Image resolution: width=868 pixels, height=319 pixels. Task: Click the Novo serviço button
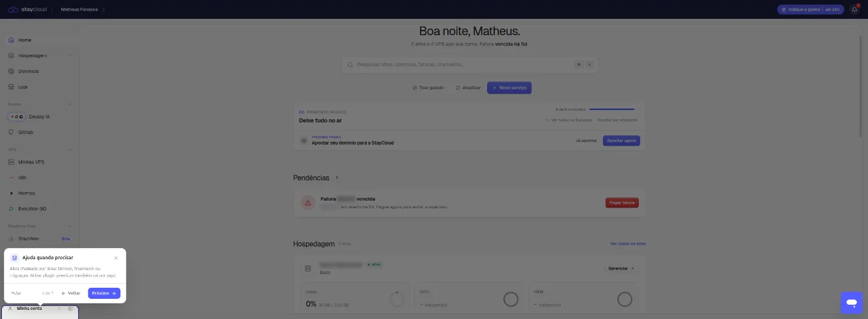510,87
